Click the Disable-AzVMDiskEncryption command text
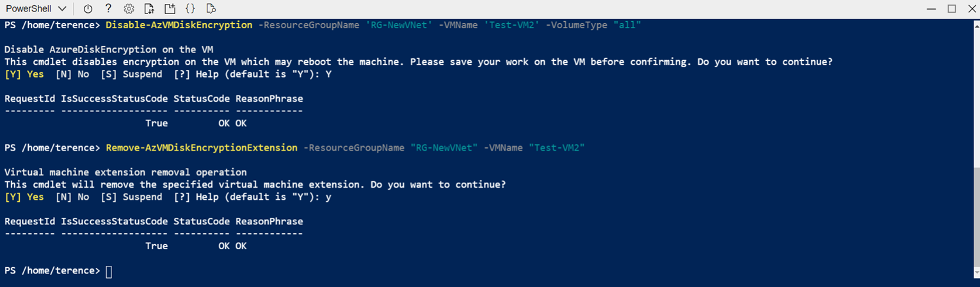Image resolution: width=980 pixels, height=287 pixels. tap(179, 25)
